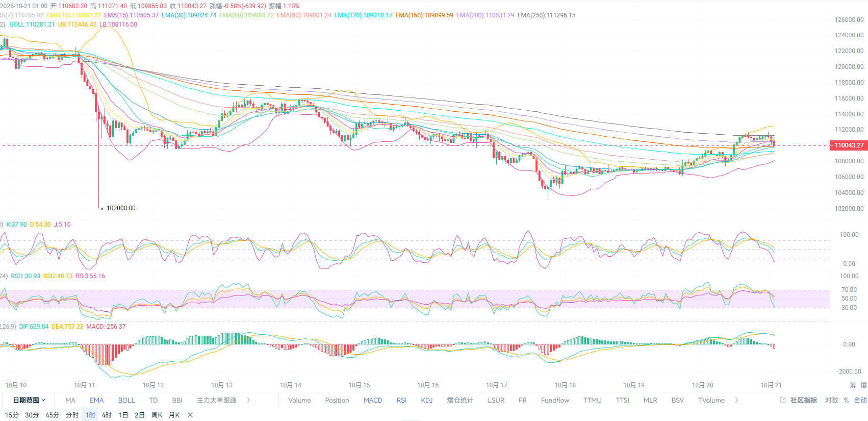Open the 日期范围 date range dropdown
Viewport: 868px width, 421px height.
(x=29, y=400)
